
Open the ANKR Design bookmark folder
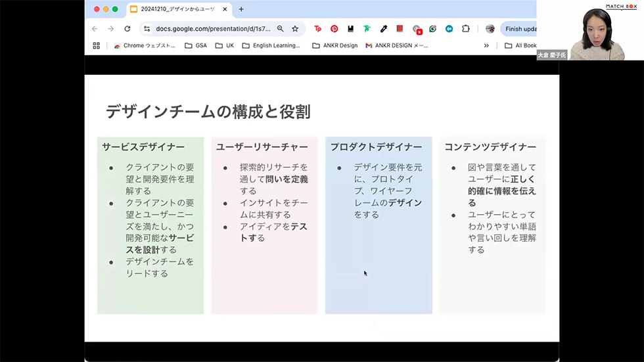(335, 45)
